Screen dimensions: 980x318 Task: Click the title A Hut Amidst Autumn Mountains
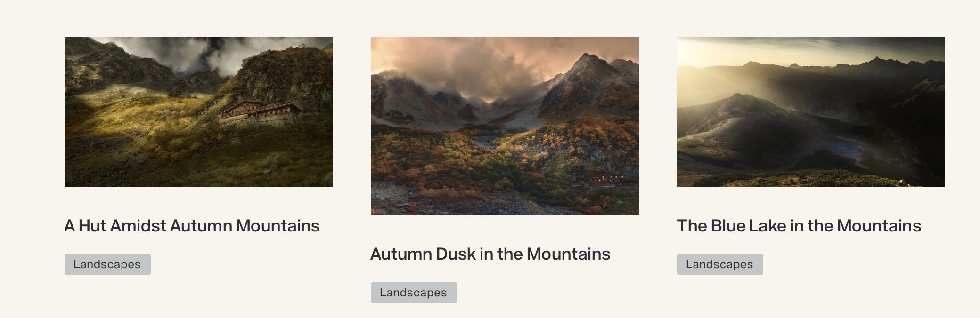(x=192, y=226)
